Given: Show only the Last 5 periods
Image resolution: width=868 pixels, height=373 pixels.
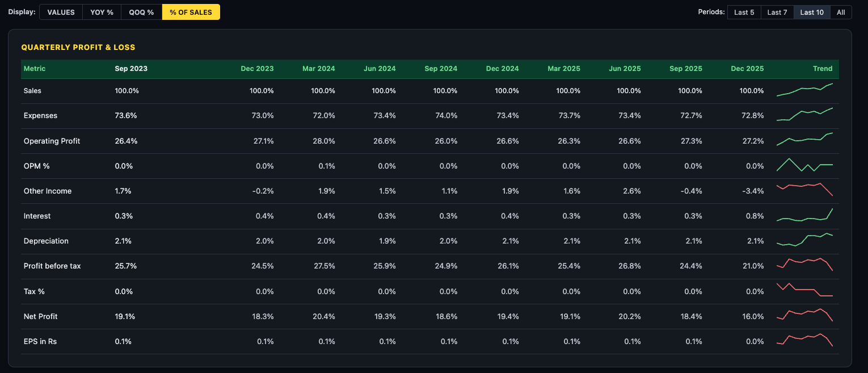Looking at the screenshot, I should point(744,12).
